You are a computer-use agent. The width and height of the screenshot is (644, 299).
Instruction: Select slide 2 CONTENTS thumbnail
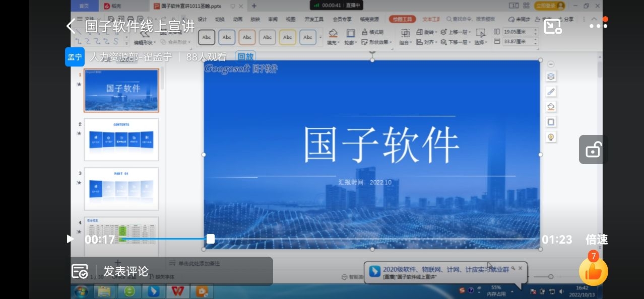[x=121, y=139]
